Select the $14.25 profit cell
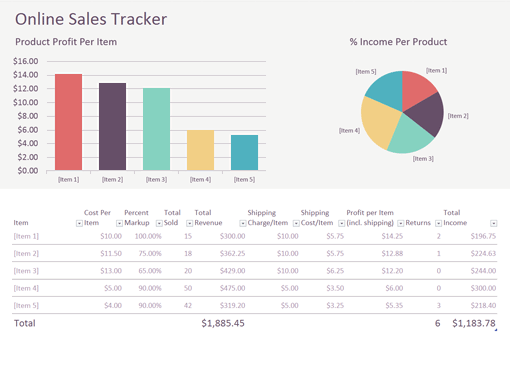The width and height of the screenshot is (510, 382). click(x=392, y=236)
